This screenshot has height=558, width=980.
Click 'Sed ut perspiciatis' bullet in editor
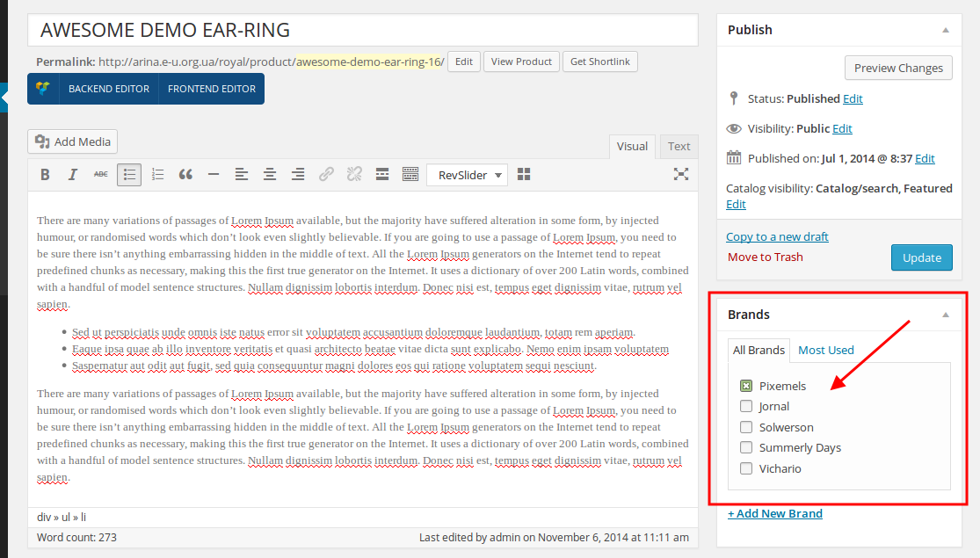[x=353, y=332]
